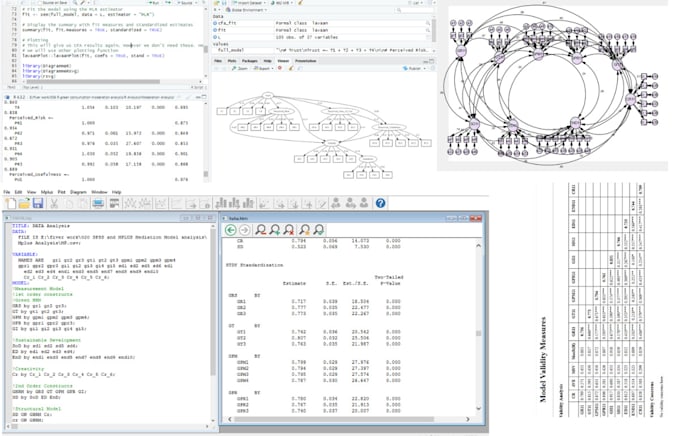Click the red remove icon in RStudio Viewer toolbar

tap(280, 69)
